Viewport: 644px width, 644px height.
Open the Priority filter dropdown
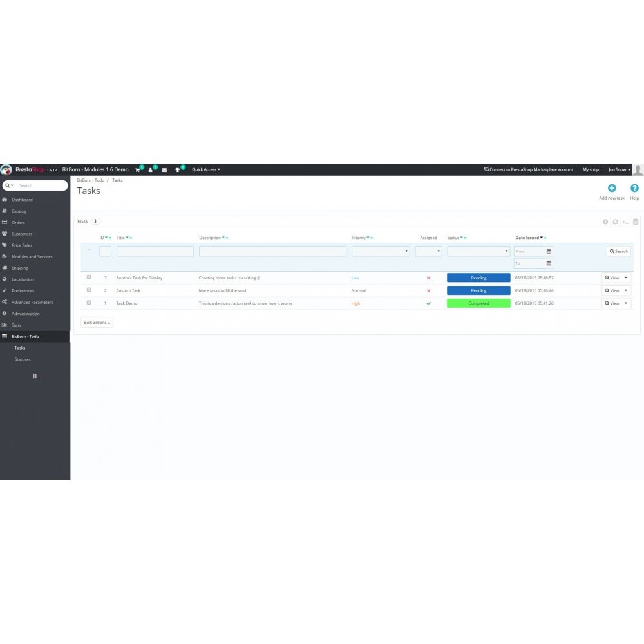click(381, 251)
